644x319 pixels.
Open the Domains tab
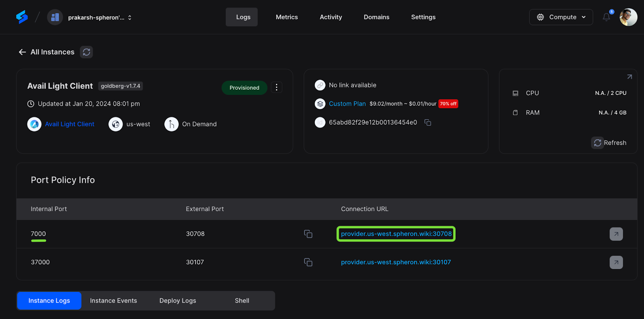376,17
